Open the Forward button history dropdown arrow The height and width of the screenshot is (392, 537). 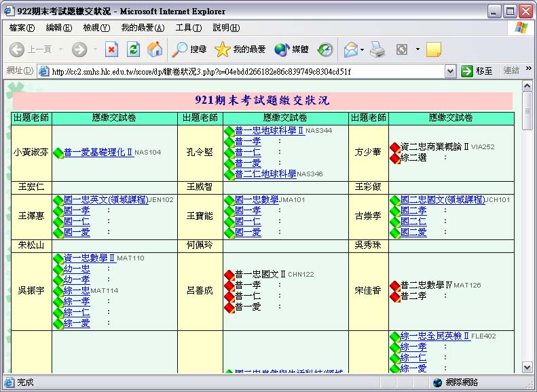(x=95, y=49)
